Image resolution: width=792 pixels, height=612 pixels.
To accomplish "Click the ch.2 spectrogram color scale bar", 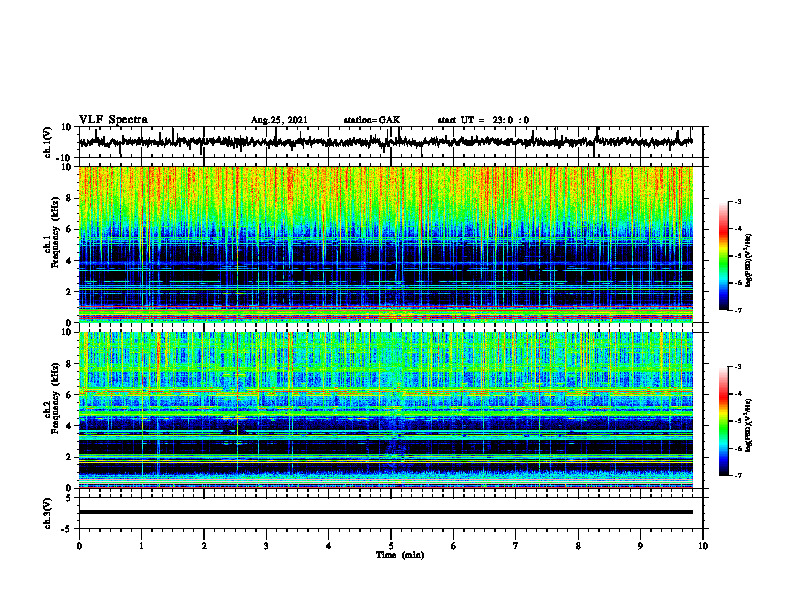I will pyautogui.click(x=724, y=421).
